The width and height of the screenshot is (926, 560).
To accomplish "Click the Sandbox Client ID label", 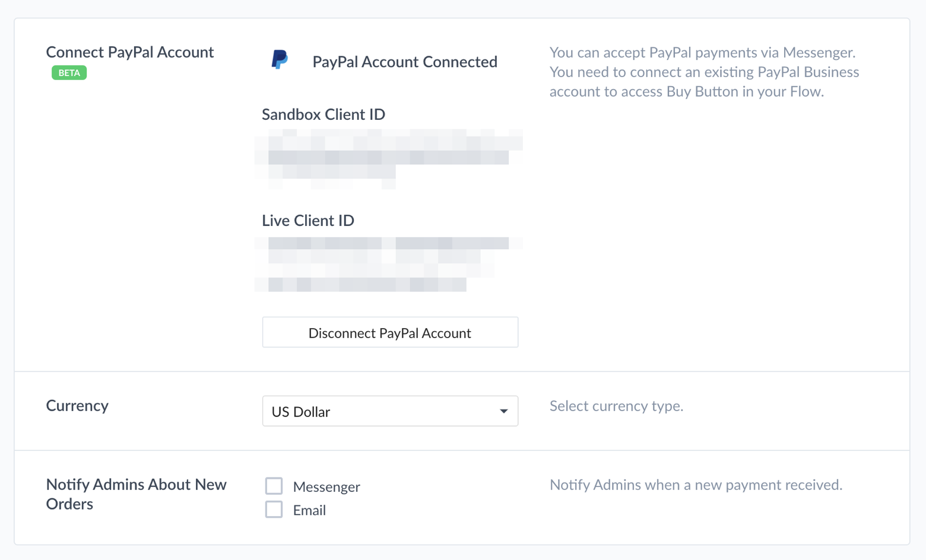I will (x=324, y=114).
